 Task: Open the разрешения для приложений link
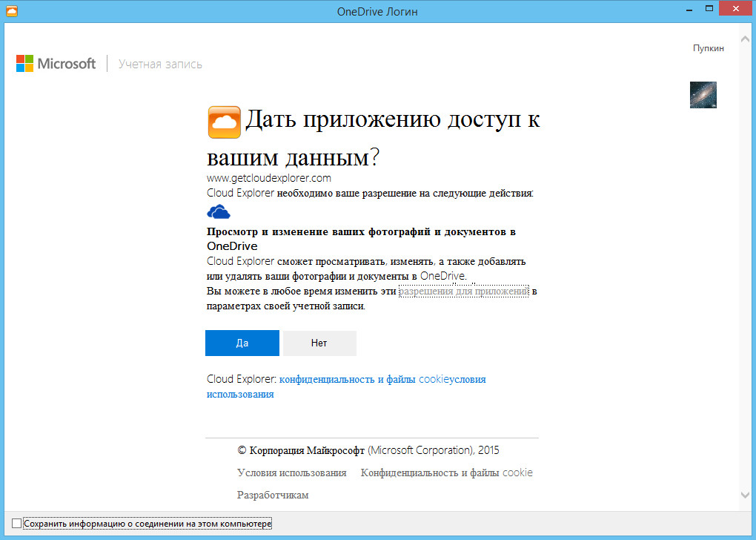click(x=464, y=291)
